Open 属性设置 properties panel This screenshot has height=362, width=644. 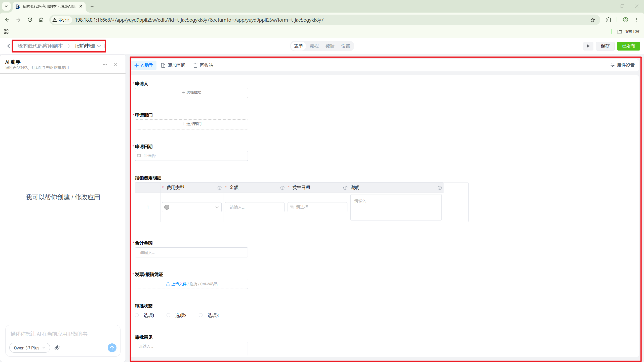tap(622, 65)
